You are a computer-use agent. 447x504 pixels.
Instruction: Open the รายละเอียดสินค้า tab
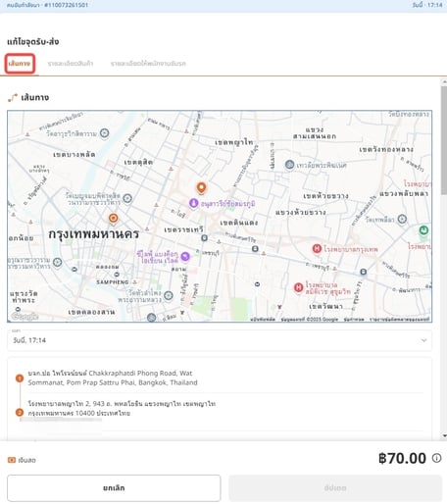pyautogui.click(x=71, y=64)
